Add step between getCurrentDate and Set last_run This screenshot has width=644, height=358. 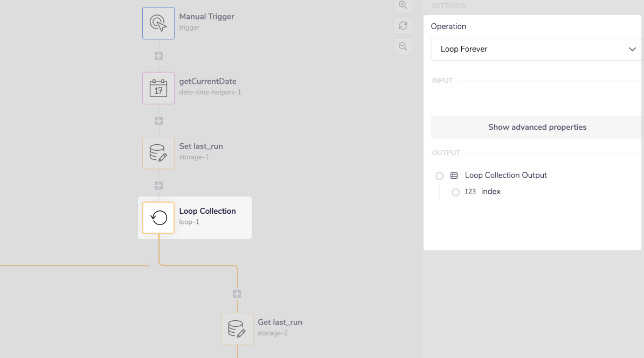[x=158, y=121]
